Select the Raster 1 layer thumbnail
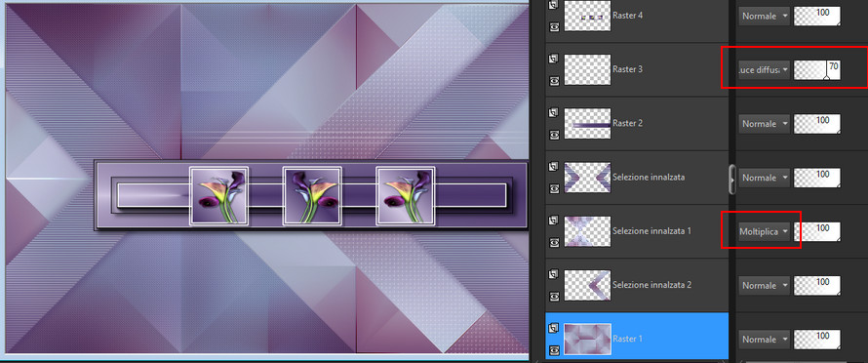The image size is (868, 363). 587,339
